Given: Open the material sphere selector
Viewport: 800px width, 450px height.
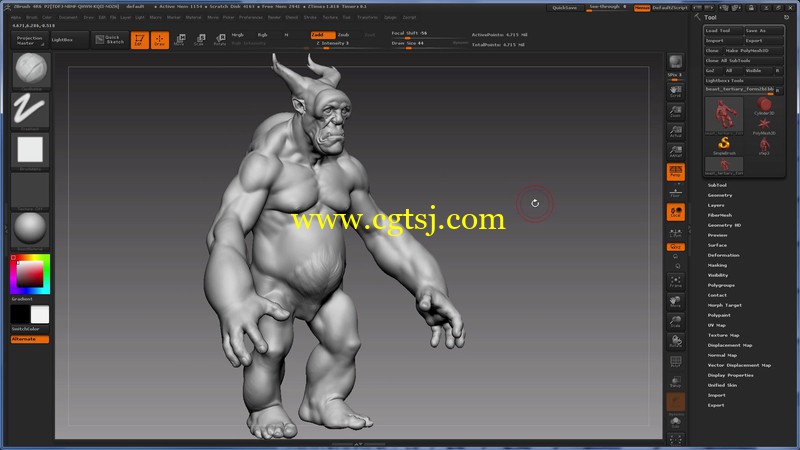Looking at the screenshot, I should (31, 229).
